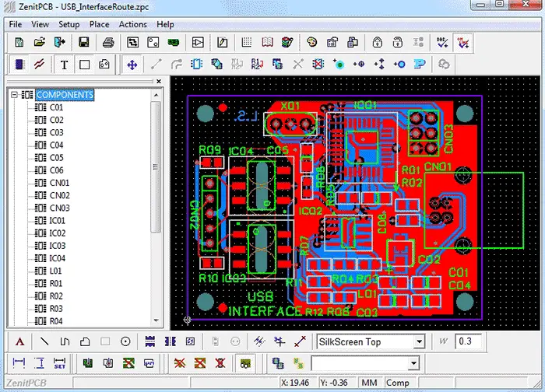Select component IC01 in tree
The width and height of the screenshot is (545, 392).
58,220
